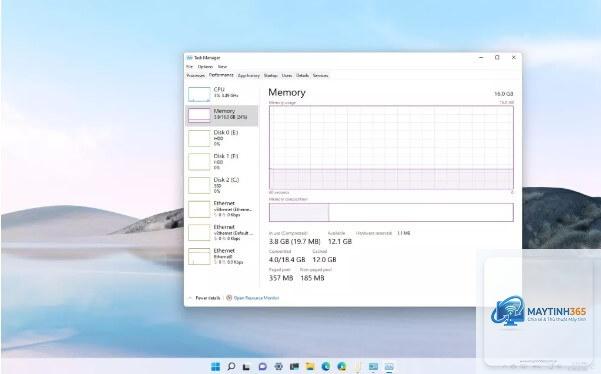Open Chat from the taskbar
601x374 pixels.
[263, 367]
